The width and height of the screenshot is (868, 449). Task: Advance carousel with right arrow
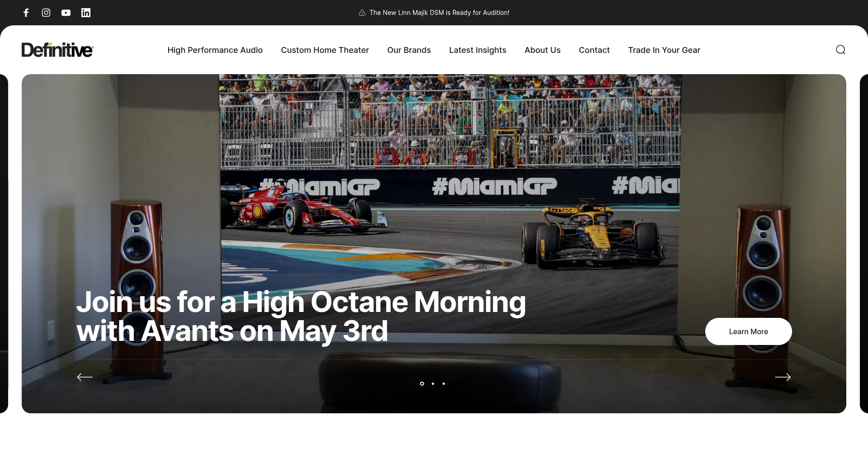click(783, 377)
